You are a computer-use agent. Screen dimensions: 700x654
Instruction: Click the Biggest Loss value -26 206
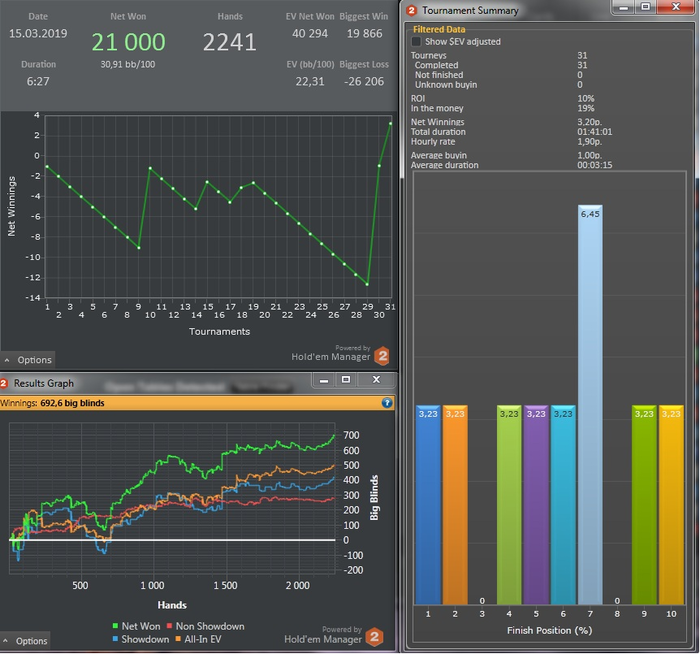click(364, 81)
